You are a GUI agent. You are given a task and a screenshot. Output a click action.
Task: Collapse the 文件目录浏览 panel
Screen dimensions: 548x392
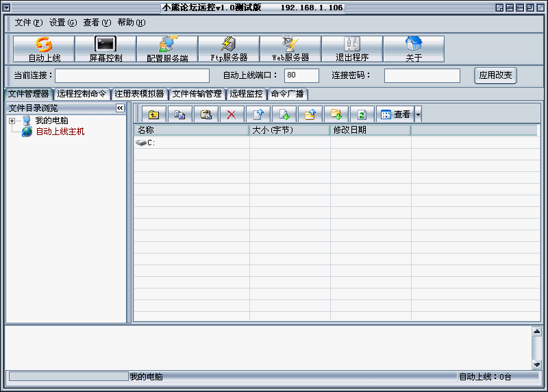(x=120, y=108)
